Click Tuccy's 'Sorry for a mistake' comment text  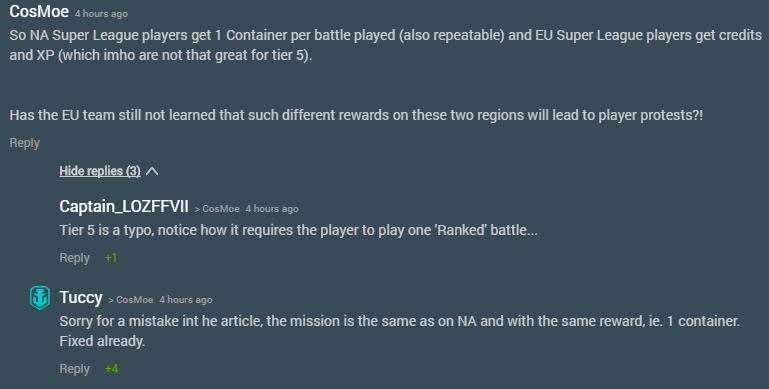click(x=400, y=331)
